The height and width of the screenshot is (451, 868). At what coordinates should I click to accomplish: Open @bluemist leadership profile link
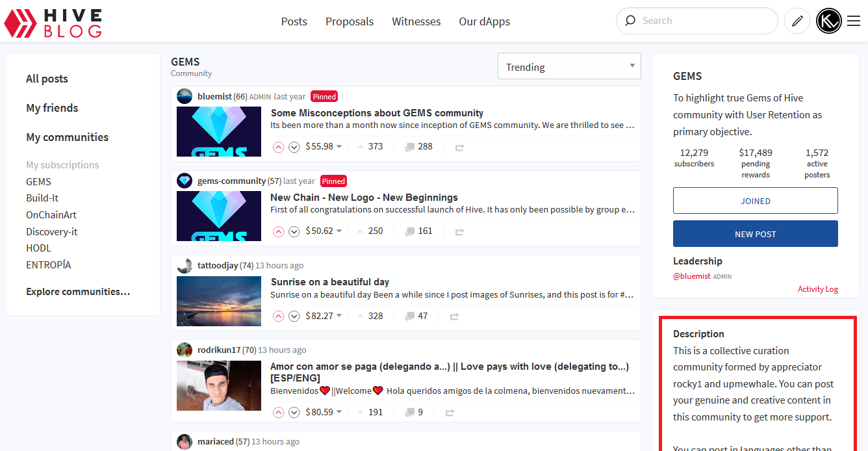pyautogui.click(x=692, y=276)
